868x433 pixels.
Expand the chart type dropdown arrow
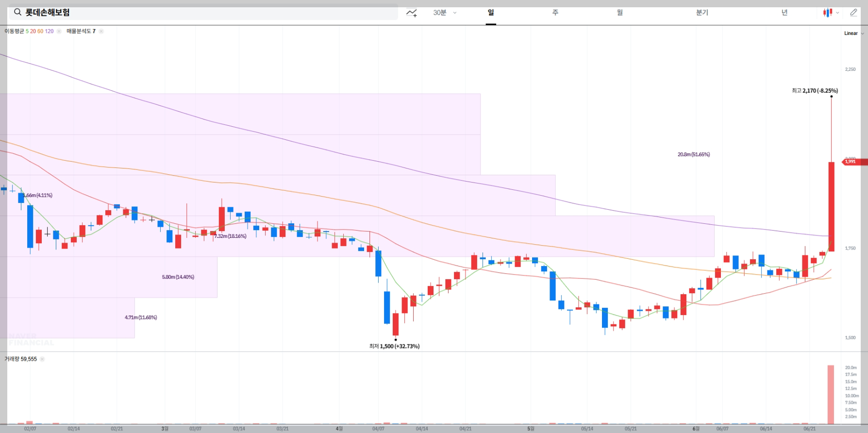pos(837,13)
